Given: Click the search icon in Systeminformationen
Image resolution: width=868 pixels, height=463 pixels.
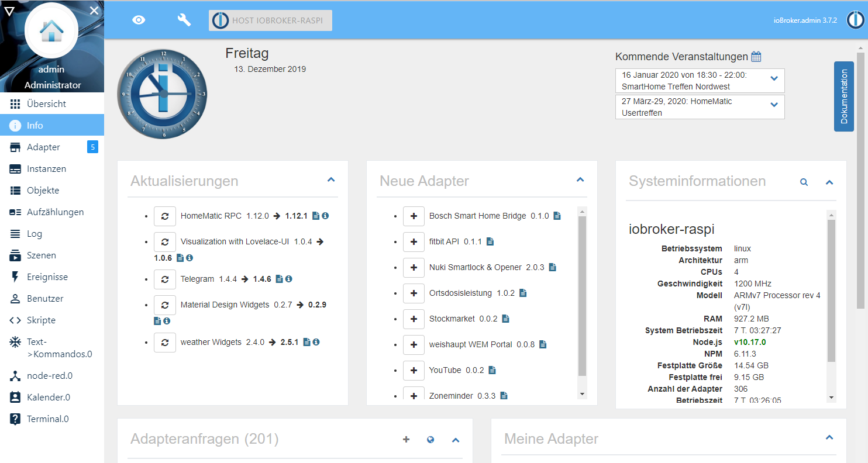Looking at the screenshot, I should tap(804, 182).
